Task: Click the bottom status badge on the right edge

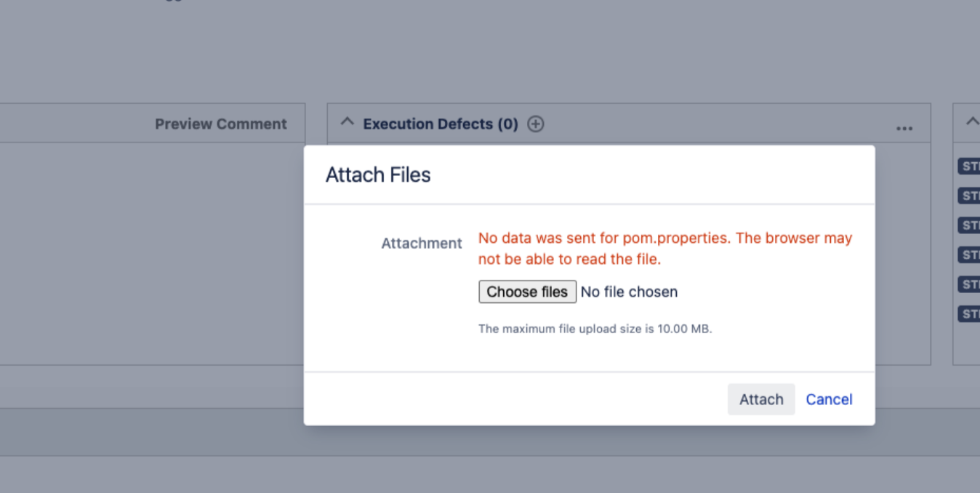Action: coord(970,314)
